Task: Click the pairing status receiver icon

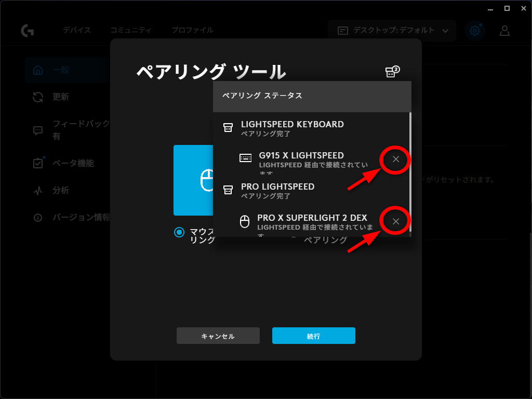Action: coord(392,72)
